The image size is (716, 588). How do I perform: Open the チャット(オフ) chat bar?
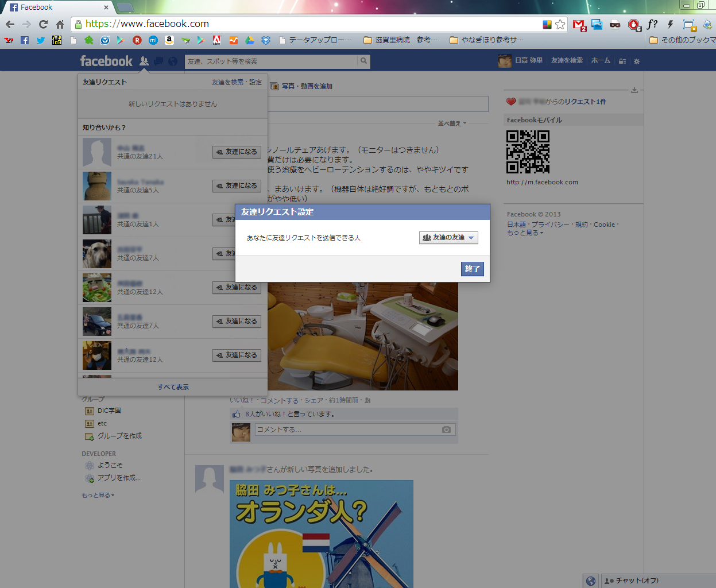657,581
